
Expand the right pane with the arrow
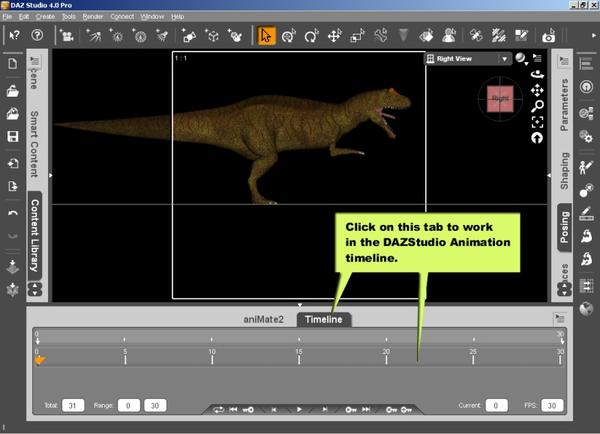pyautogui.click(x=549, y=175)
